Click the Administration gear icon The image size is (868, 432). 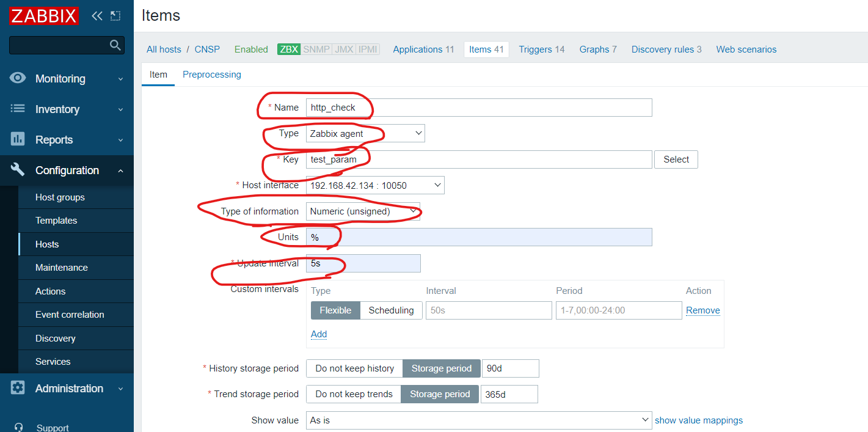click(x=18, y=388)
